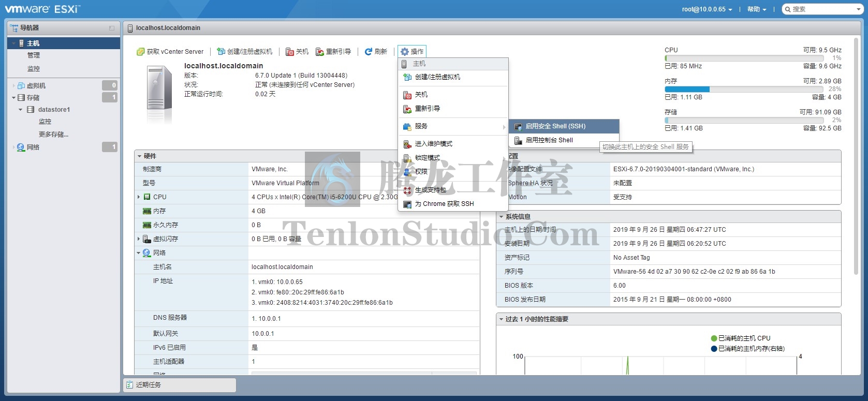The height and width of the screenshot is (401, 868).
Task: Click the 已消耗的主机 CPU legend item
Action: 741,338
